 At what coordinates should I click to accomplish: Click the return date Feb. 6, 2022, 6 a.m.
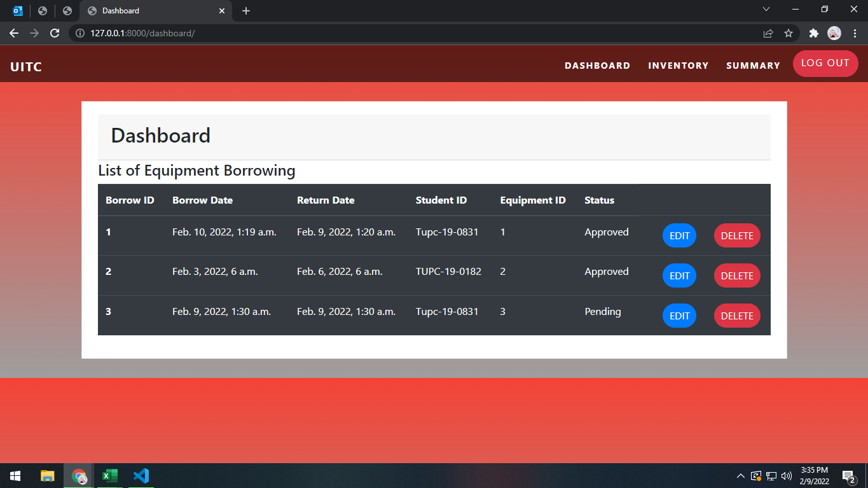(x=340, y=272)
